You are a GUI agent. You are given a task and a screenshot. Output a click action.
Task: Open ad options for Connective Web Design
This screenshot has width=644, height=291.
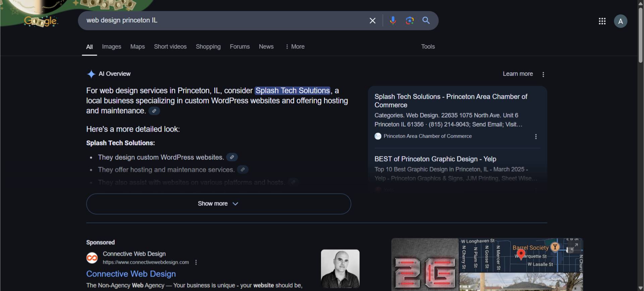coord(196,262)
